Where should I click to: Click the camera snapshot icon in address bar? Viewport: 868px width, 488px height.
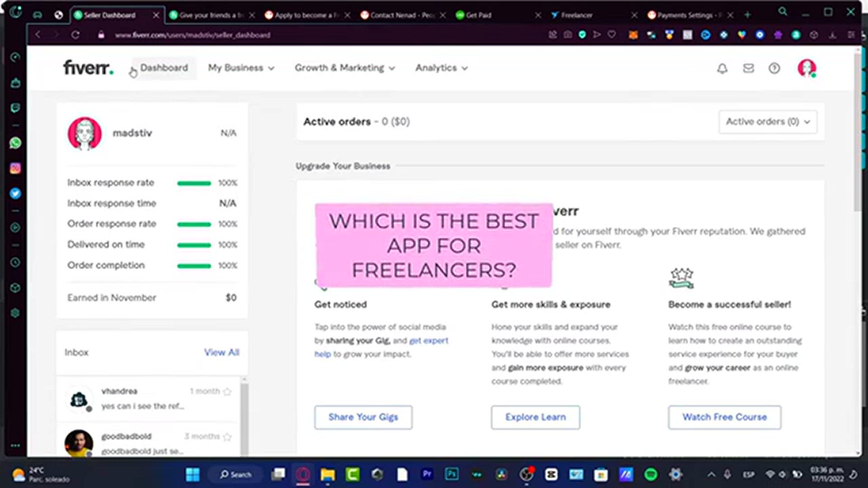tap(568, 34)
